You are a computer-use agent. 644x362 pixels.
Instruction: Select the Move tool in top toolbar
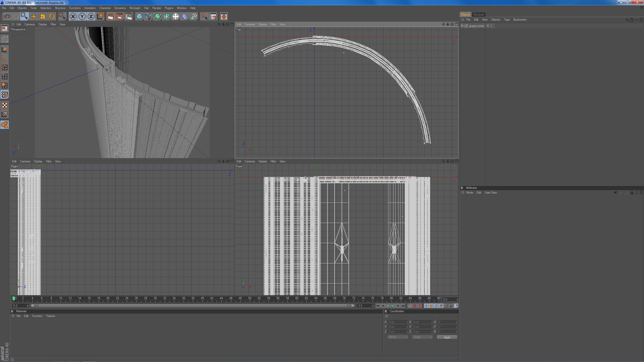coord(33,17)
